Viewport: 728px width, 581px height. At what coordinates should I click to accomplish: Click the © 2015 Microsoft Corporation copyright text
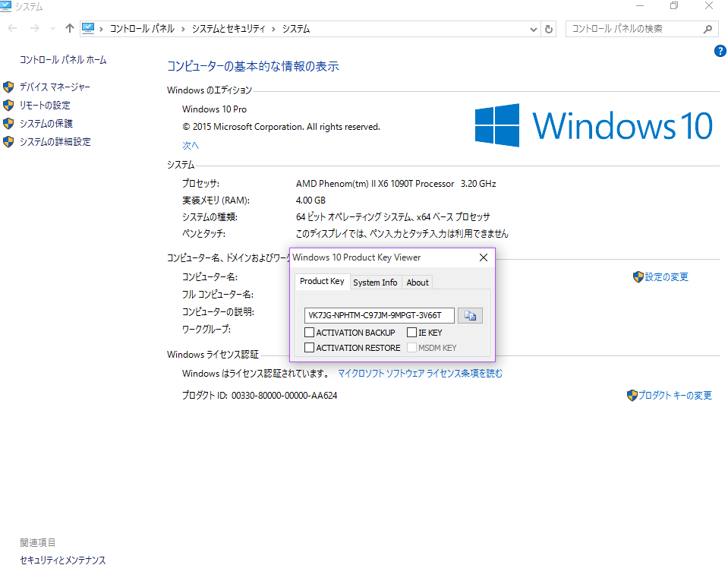tap(281, 127)
